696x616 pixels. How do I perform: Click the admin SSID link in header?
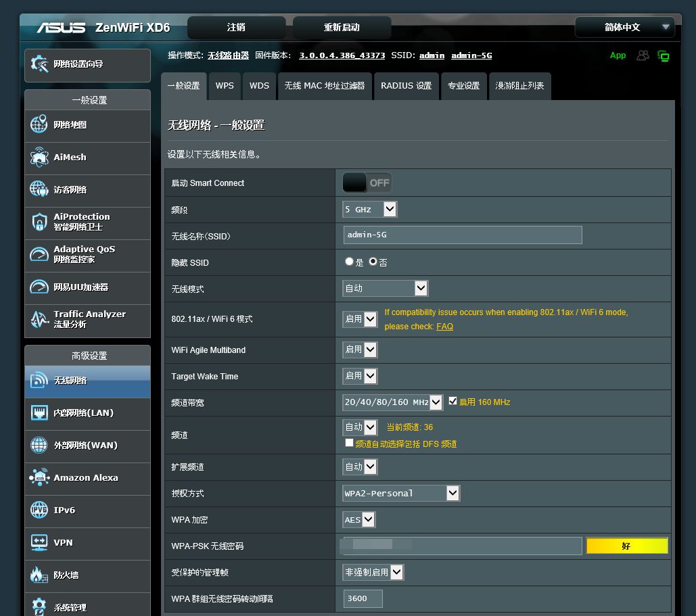432,55
